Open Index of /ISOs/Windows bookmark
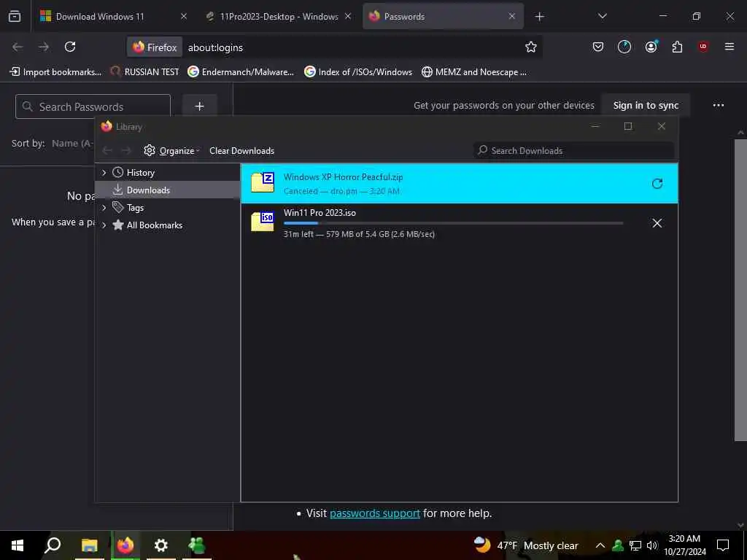The image size is (747, 560). pyautogui.click(x=358, y=72)
